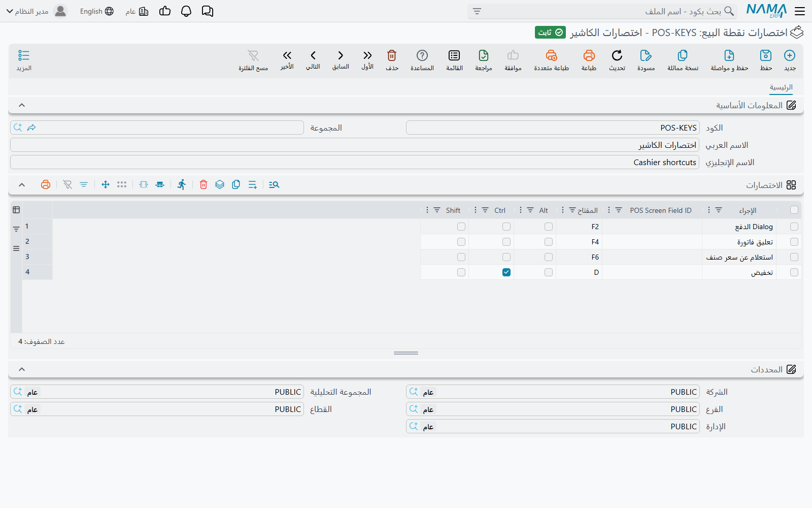Click the search box بحث بكود - اسم الملف
Viewport: 812px width, 508px height.
[602, 11]
